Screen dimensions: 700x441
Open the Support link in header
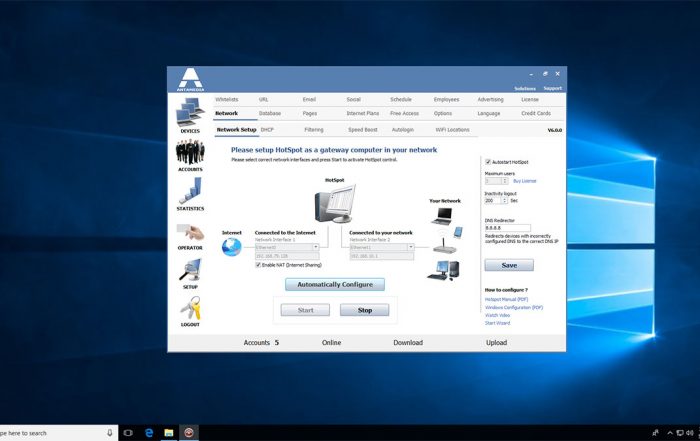coord(553,88)
